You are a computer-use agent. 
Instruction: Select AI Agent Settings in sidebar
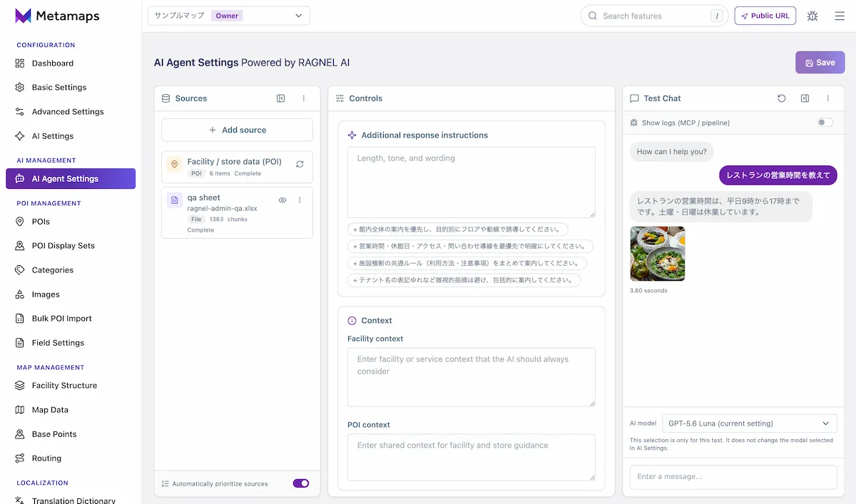[x=71, y=179]
